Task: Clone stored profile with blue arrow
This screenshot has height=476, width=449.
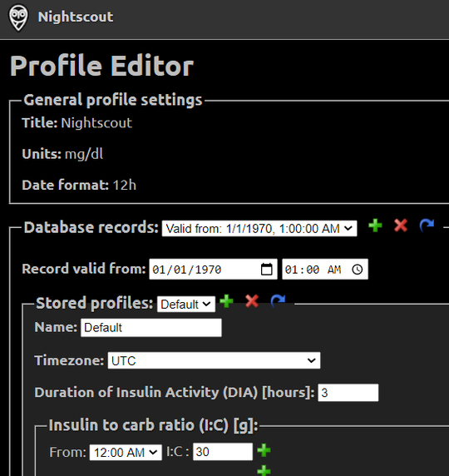Action: [278, 301]
